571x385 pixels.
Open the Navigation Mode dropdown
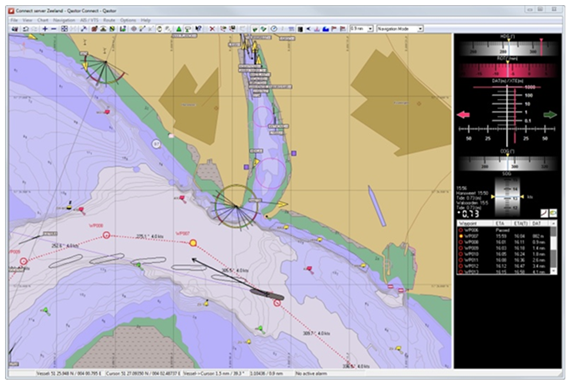point(420,29)
